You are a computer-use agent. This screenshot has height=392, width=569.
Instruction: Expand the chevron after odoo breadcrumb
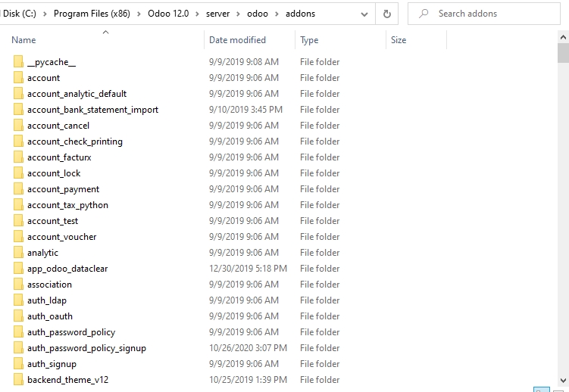[x=277, y=14]
